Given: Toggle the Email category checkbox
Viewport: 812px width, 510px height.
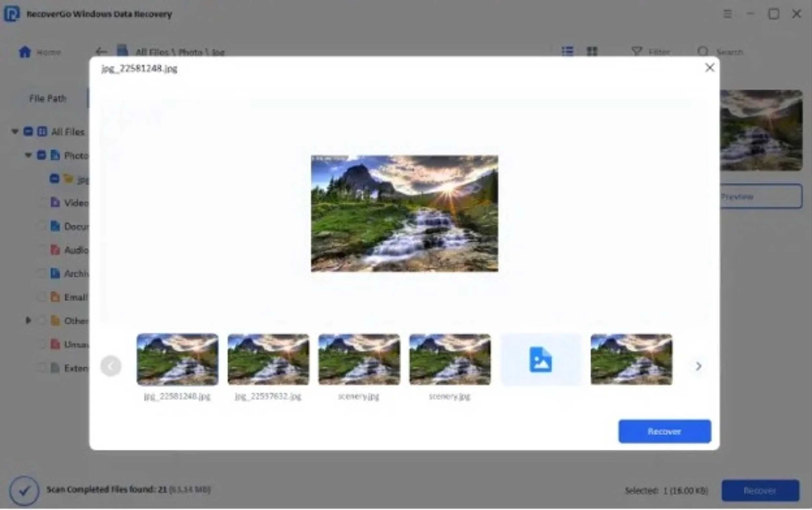Looking at the screenshot, I should (x=42, y=297).
